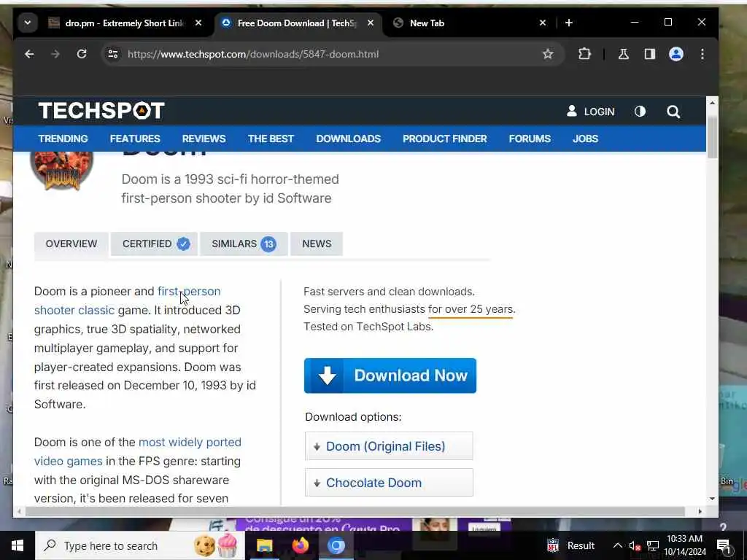Open TechSpot site search magnifier

(673, 112)
